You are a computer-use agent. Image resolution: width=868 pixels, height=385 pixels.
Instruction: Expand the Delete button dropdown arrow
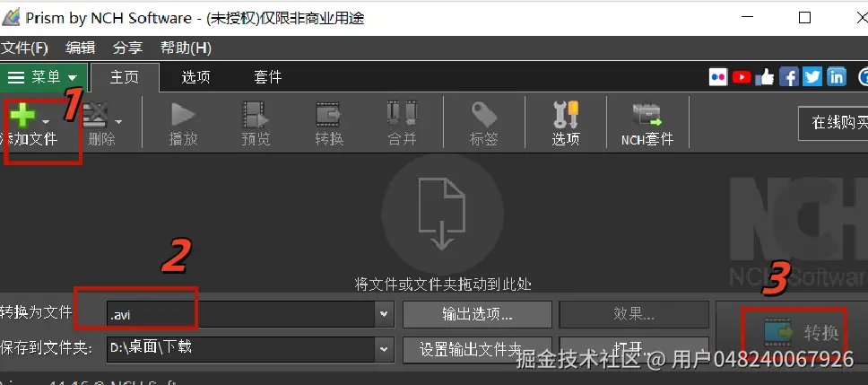tap(117, 122)
